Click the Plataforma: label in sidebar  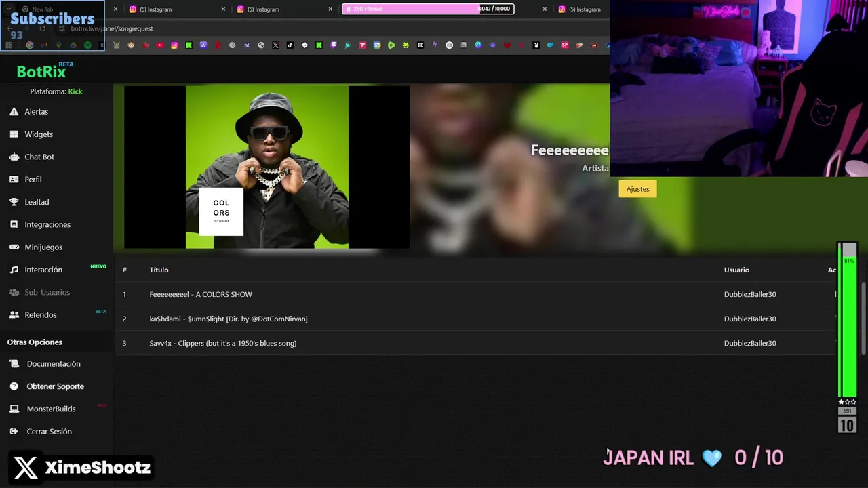coord(48,91)
